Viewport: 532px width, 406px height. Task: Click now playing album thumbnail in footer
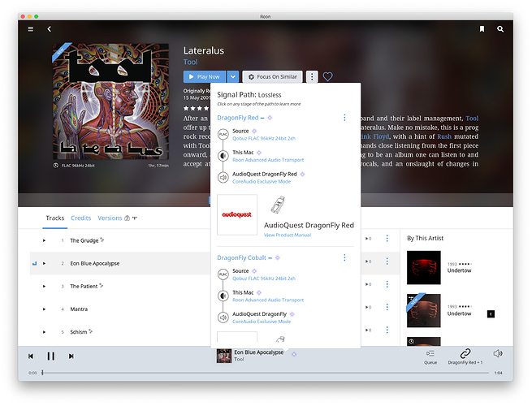click(224, 356)
